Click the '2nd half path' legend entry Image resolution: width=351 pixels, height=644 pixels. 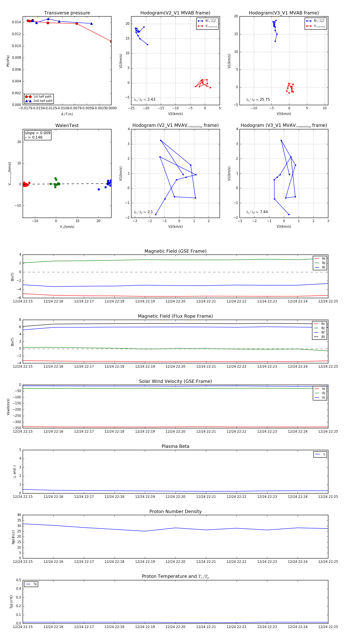tap(39, 101)
